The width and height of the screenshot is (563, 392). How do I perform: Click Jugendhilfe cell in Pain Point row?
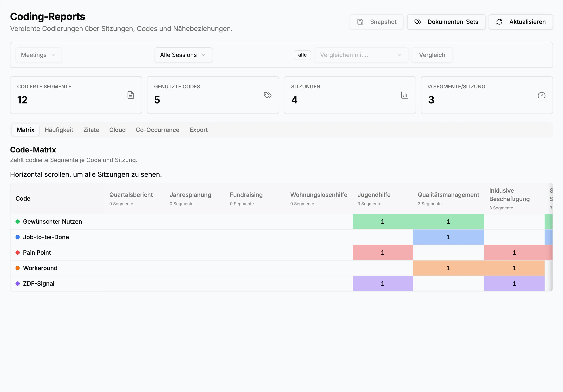(x=382, y=253)
